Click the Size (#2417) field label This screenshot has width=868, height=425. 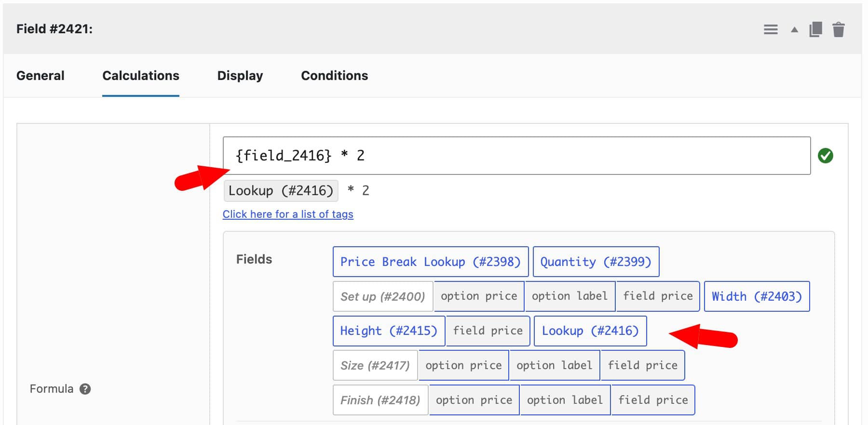pyautogui.click(x=375, y=366)
